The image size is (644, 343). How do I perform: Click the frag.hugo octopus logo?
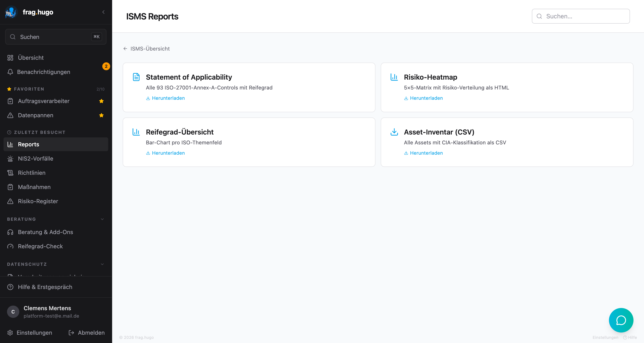[11, 12]
